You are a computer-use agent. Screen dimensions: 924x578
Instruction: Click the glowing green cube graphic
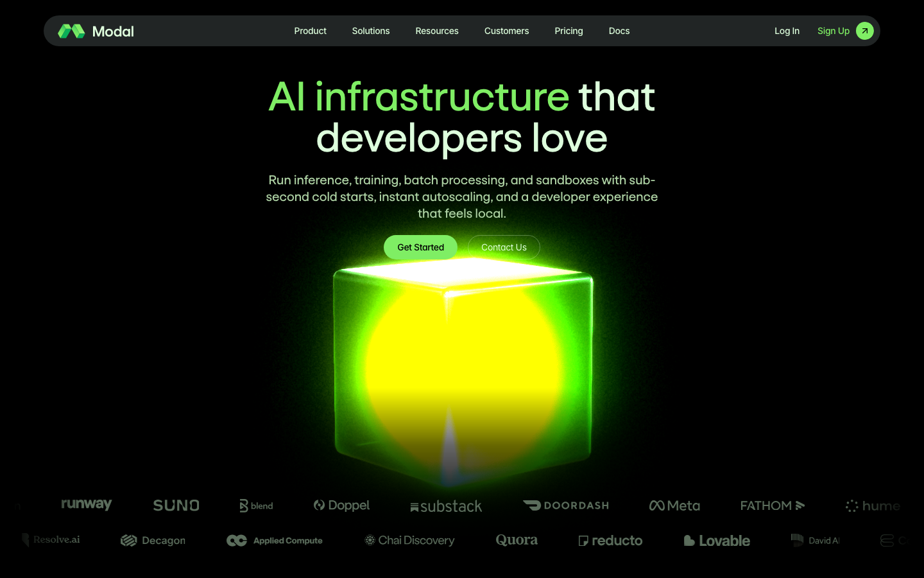463,371
